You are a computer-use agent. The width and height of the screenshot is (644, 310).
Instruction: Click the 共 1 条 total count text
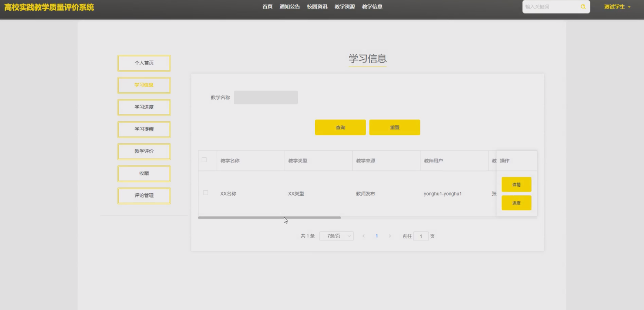point(308,236)
